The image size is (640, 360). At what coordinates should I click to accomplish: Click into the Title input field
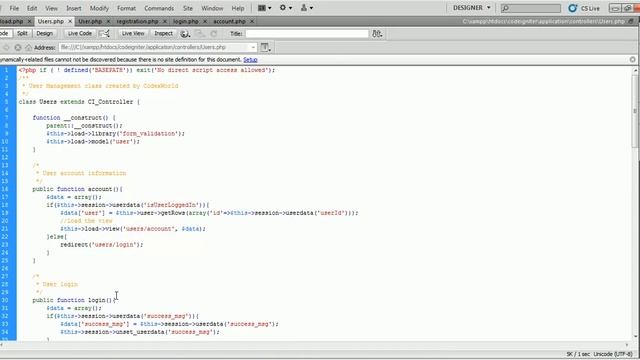pyautogui.click(x=307, y=34)
